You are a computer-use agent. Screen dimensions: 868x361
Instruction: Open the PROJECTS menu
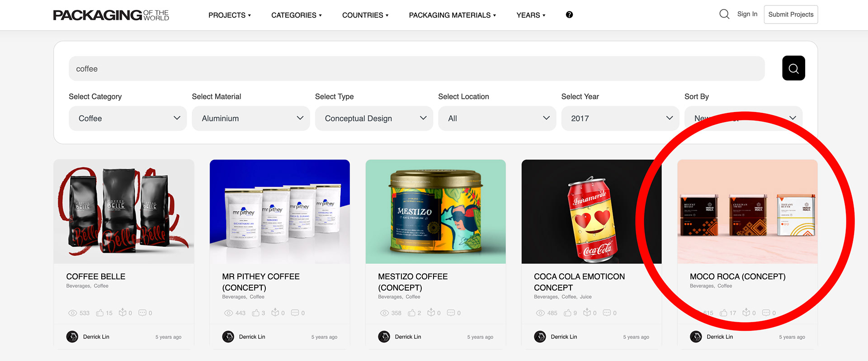point(230,15)
